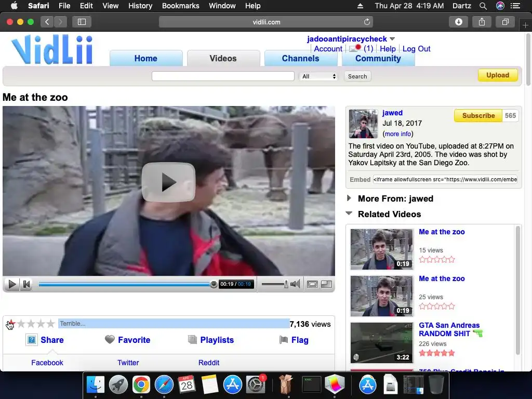The image size is (532, 399).
Task: Reload the page in Safari
Action: (x=367, y=22)
